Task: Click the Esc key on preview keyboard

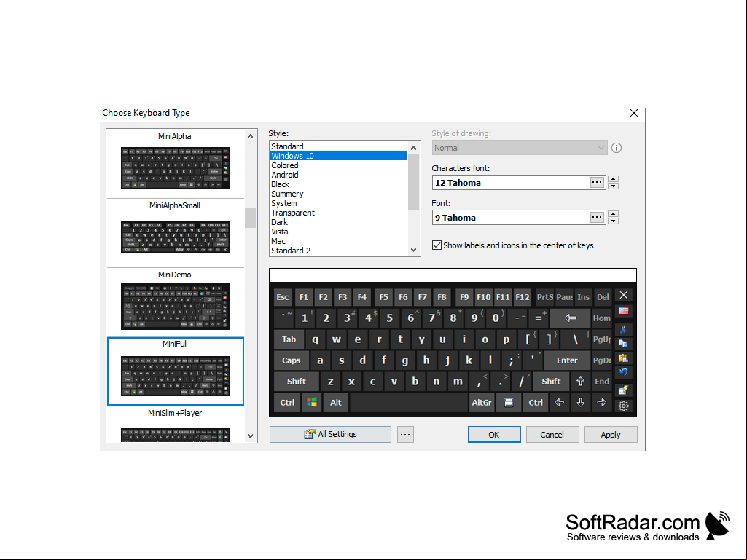Action: coord(283,297)
